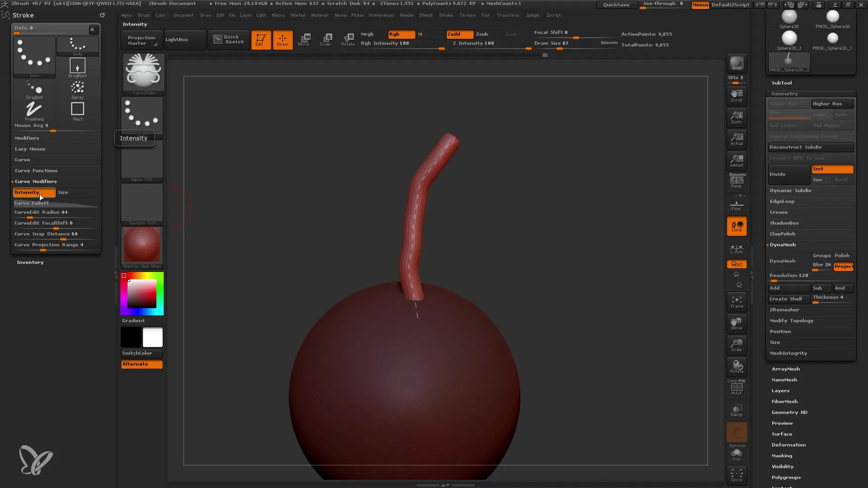
Task: Click the ZRemesher Project button
Action: pyautogui.click(x=843, y=266)
